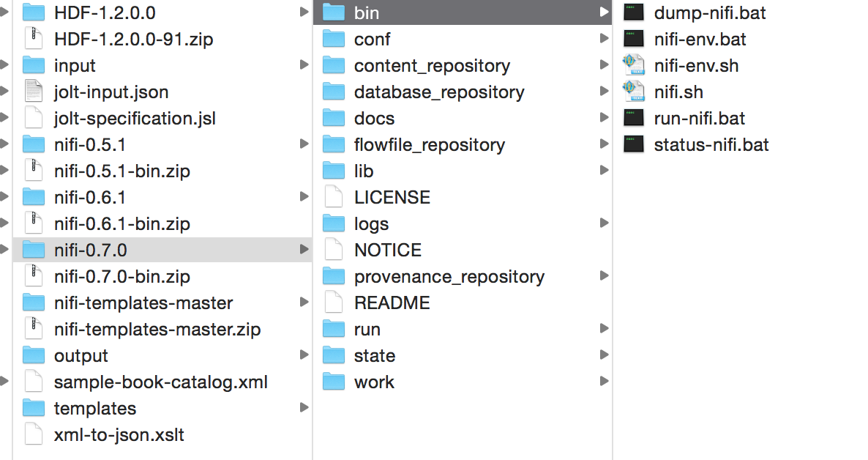Select the LICENSE file
Screen dimensions: 868x460
pyautogui.click(x=392, y=198)
